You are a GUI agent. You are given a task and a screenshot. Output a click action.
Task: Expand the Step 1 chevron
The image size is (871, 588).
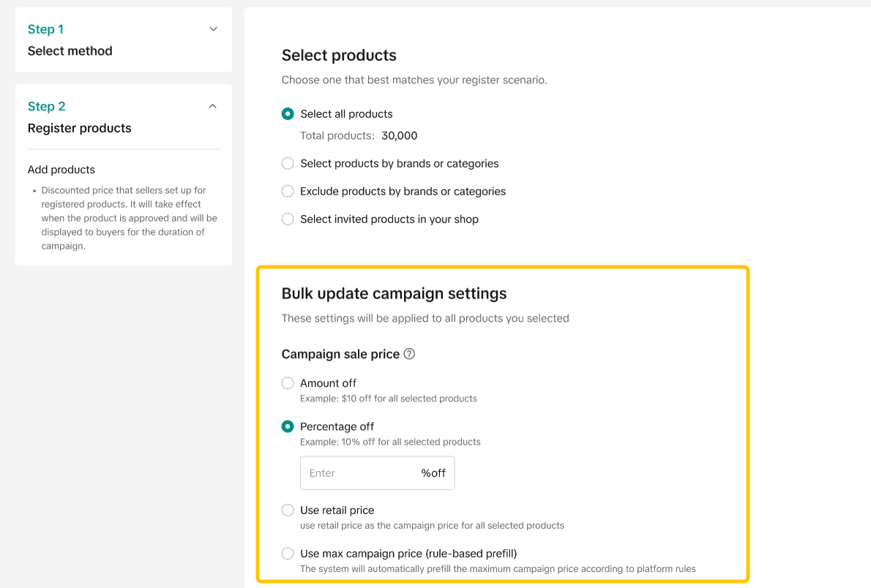(213, 29)
